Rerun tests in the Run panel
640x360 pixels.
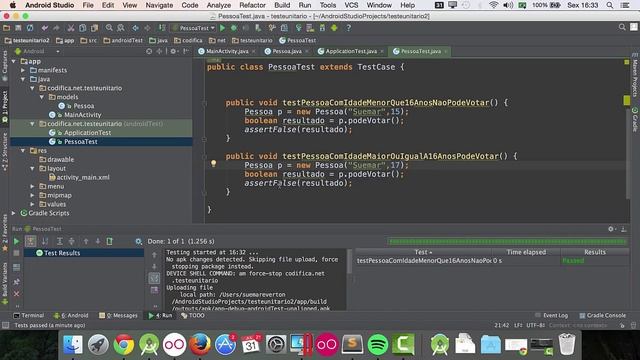[16, 241]
